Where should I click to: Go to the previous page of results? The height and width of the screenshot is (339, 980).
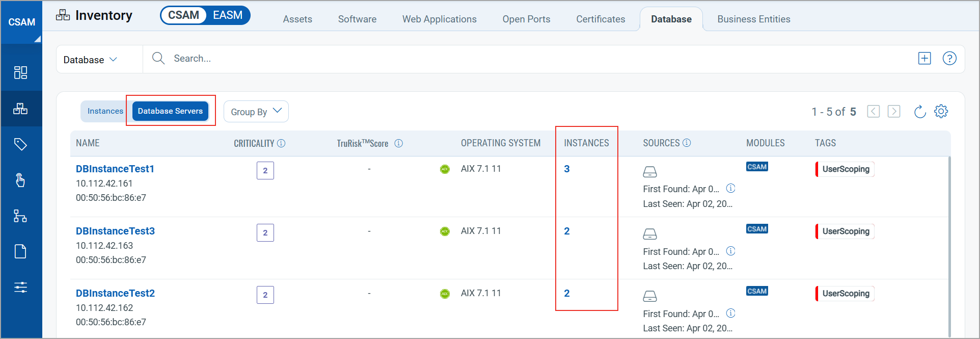tap(874, 111)
